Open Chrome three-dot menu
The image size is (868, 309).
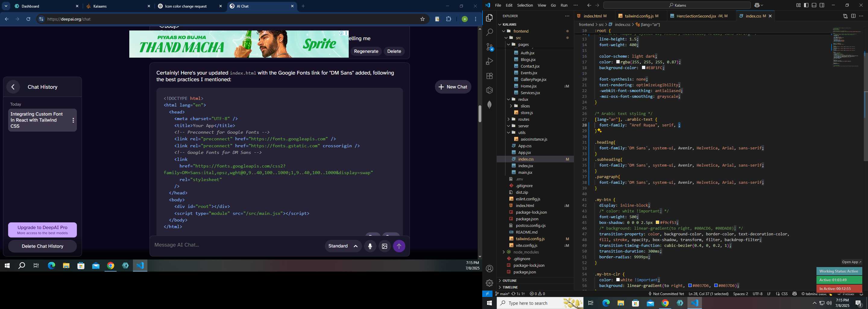click(x=476, y=19)
